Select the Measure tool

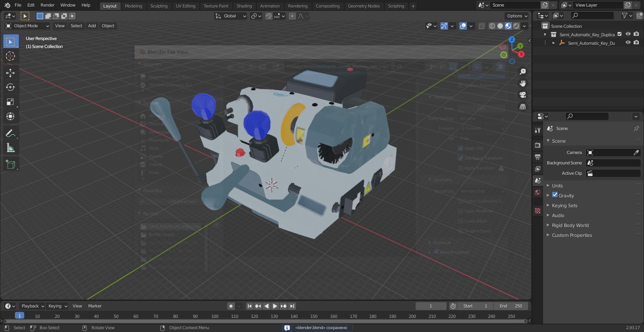10,148
